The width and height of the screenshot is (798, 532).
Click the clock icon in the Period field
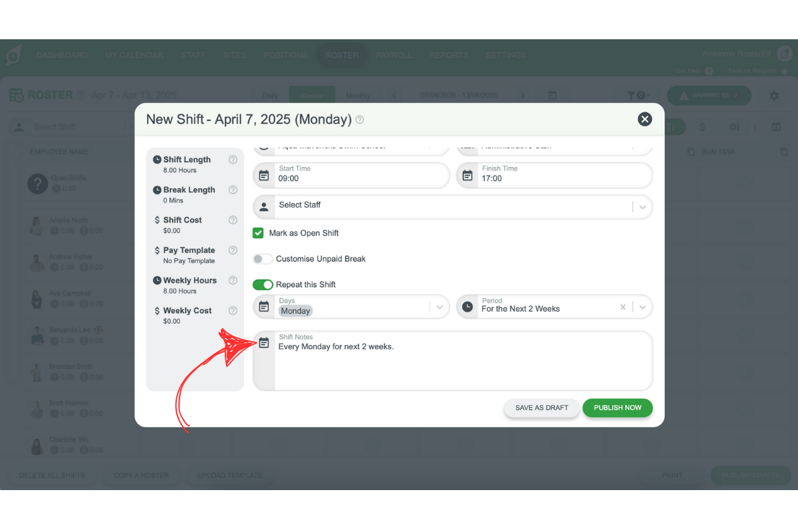click(x=467, y=307)
